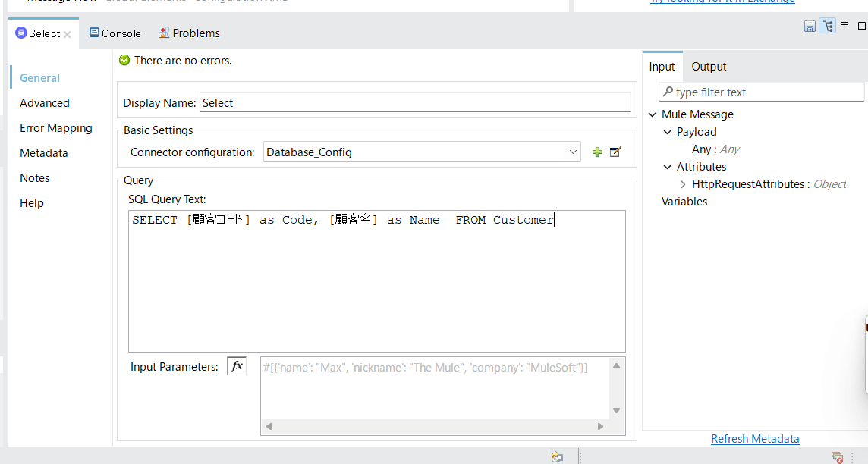Click the status bar icon at bottom right
The width and height of the screenshot is (868, 464).
[x=837, y=457]
